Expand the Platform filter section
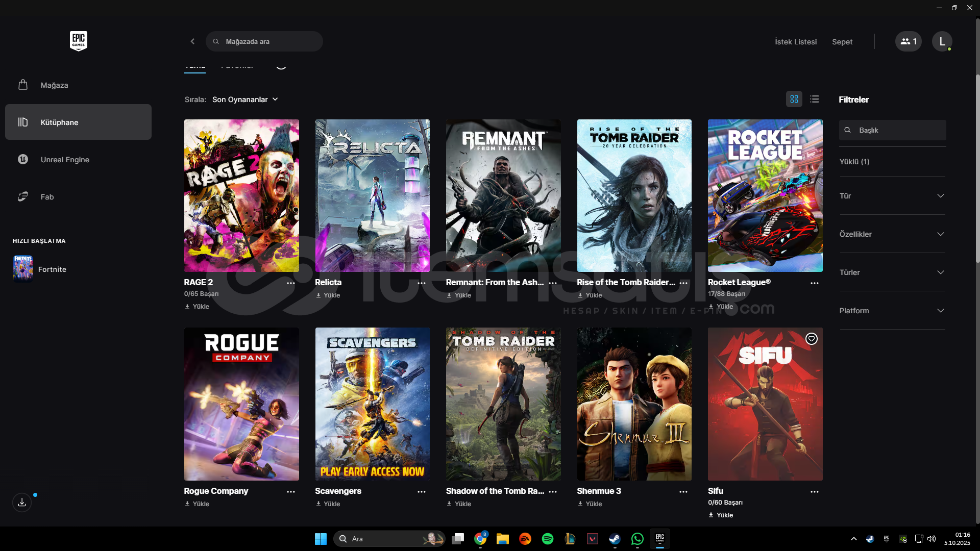980x551 pixels. click(x=892, y=311)
